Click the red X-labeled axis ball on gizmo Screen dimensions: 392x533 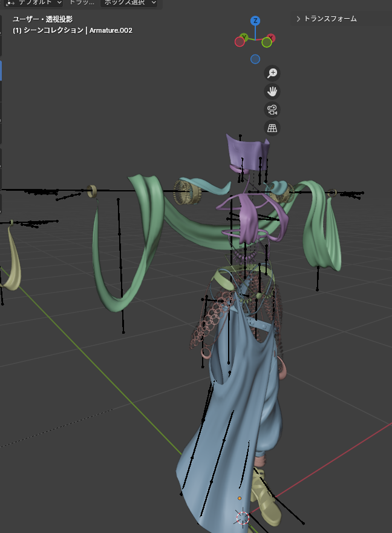[x=271, y=38]
